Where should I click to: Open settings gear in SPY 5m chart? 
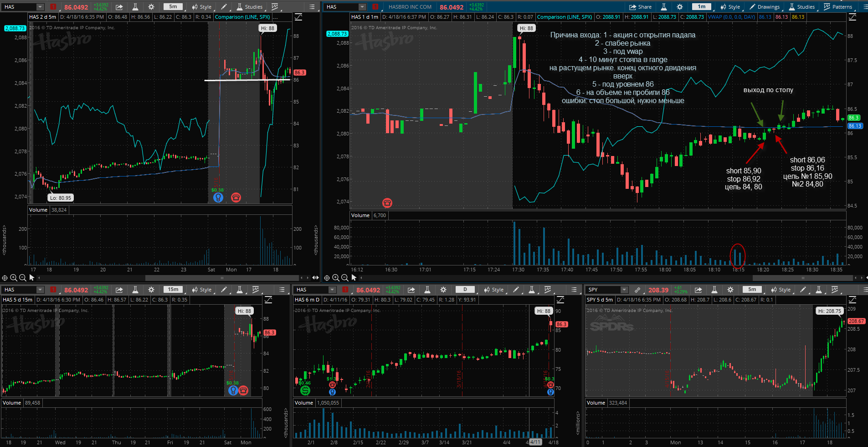730,290
